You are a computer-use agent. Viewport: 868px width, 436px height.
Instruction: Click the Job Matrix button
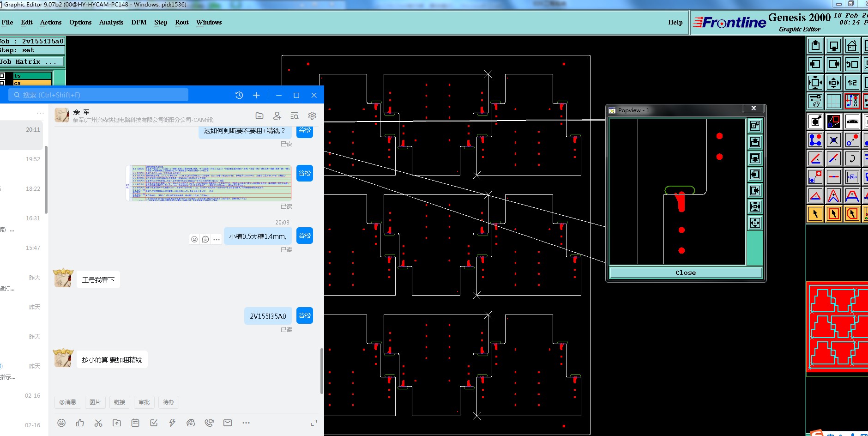tap(30, 62)
